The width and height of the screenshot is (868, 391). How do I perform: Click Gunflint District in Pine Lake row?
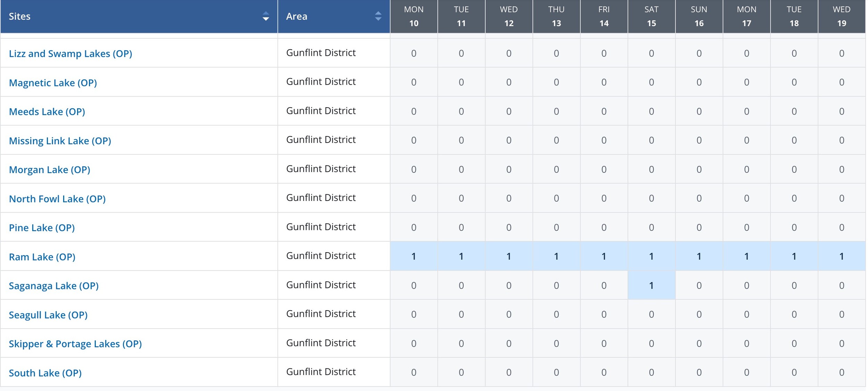pos(321,227)
